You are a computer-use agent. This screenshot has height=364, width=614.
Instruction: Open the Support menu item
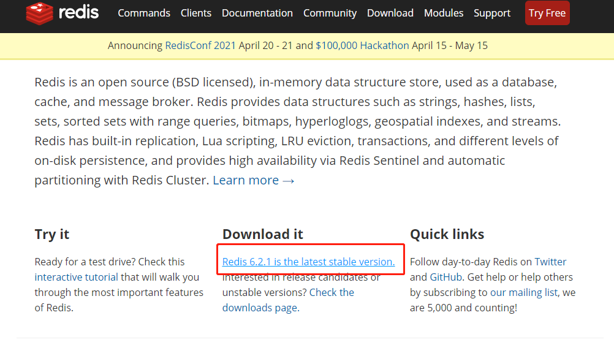492,13
